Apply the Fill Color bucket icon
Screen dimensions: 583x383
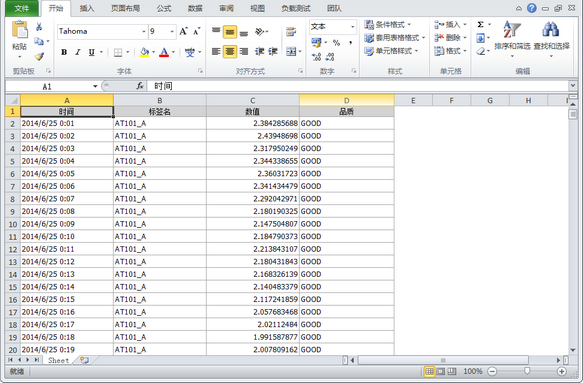144,52
